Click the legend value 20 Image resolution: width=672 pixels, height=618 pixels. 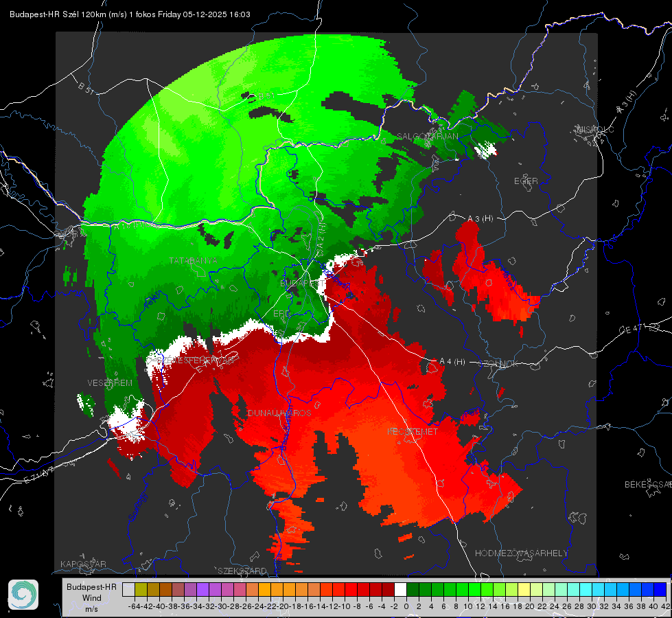point(530,606)
